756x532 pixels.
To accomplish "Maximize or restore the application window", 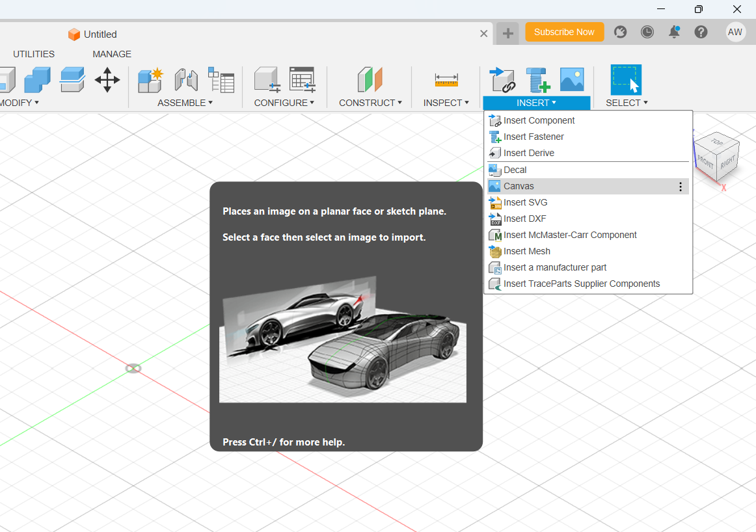I will (699, 9).
